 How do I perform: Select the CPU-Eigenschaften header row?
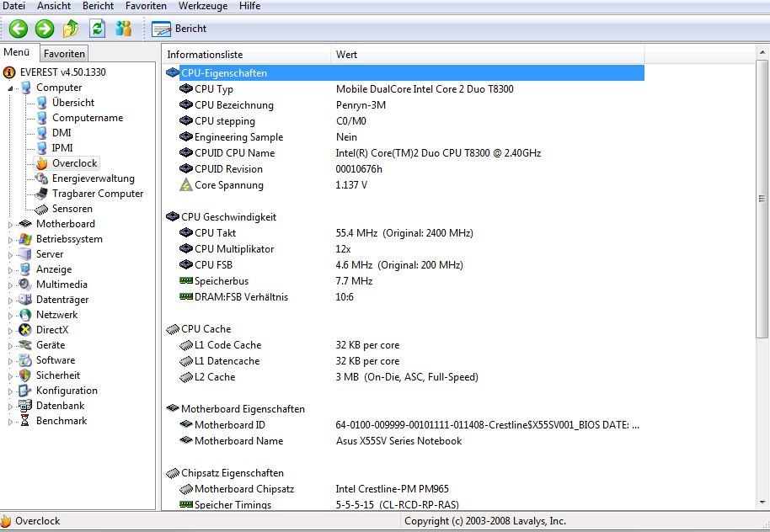coord(404,73)
